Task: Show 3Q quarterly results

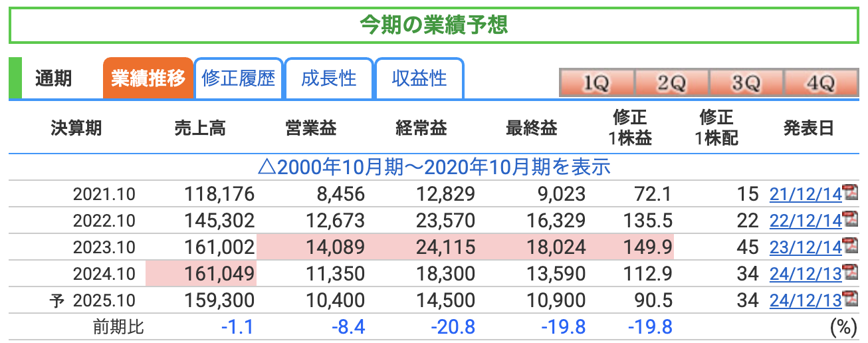Action: click(x=746, y=83)
